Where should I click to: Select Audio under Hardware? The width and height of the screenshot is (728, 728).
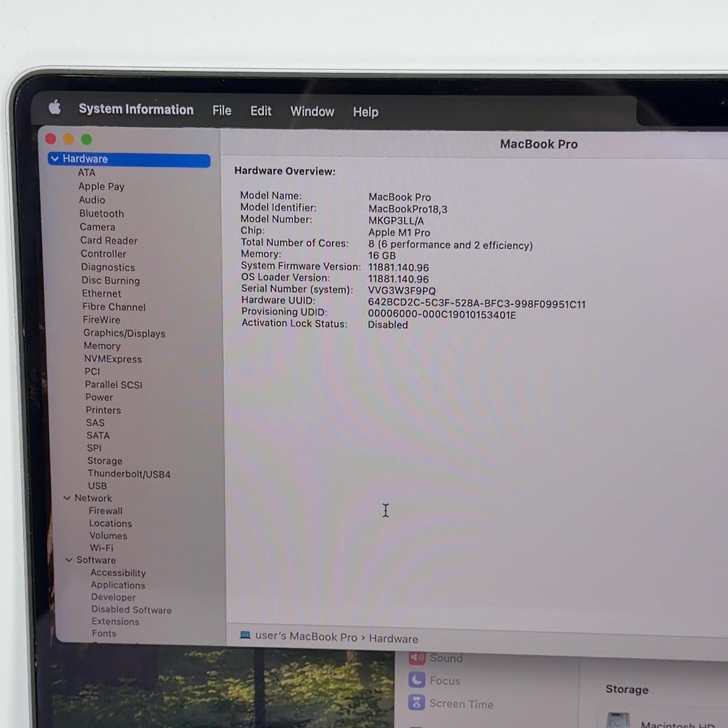click(92, 200)
